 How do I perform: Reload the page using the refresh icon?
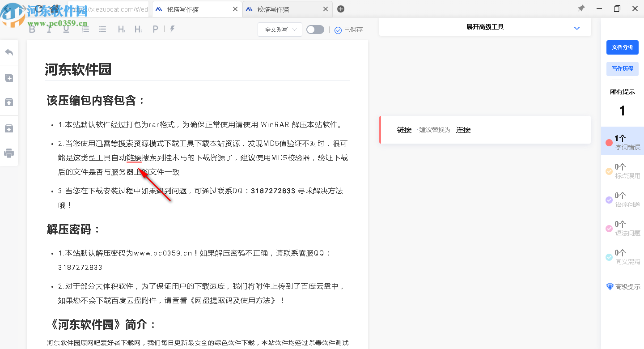(x=39, y=9)
